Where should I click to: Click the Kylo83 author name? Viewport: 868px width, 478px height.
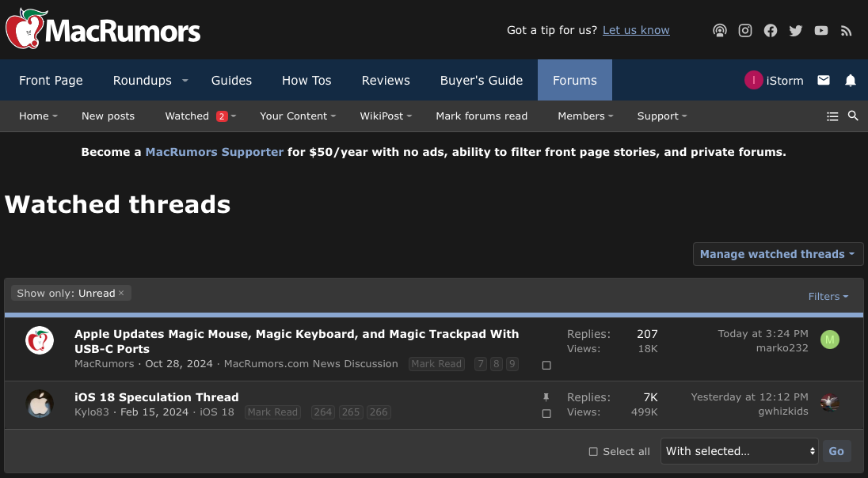(x=92, y=412)
